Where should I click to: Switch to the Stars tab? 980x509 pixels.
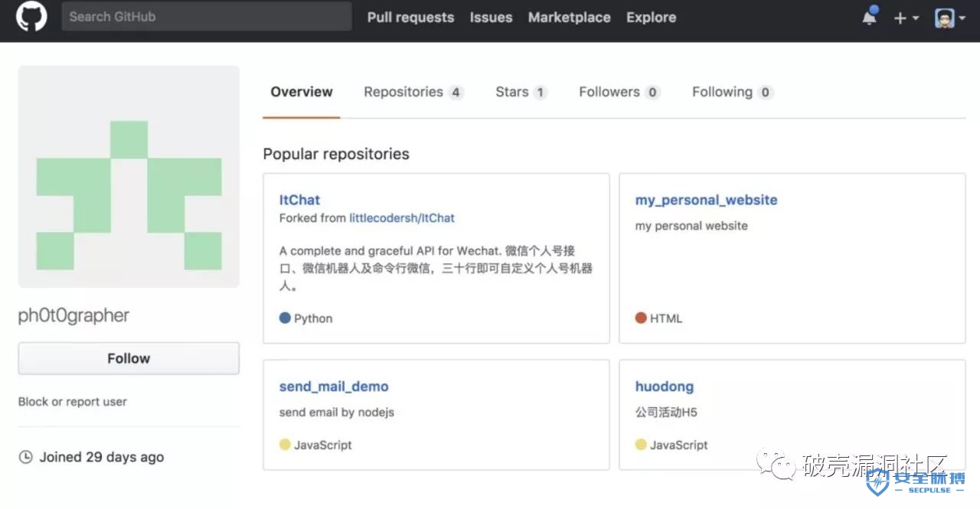coord(521,92)
